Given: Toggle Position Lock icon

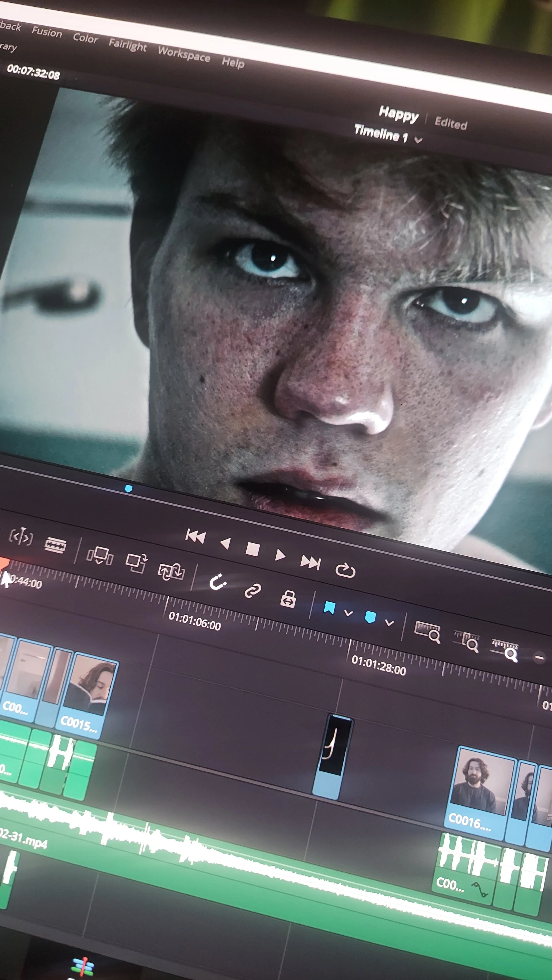Looking at the screenshot, I should pyautogui.click(x=288, y=600).
